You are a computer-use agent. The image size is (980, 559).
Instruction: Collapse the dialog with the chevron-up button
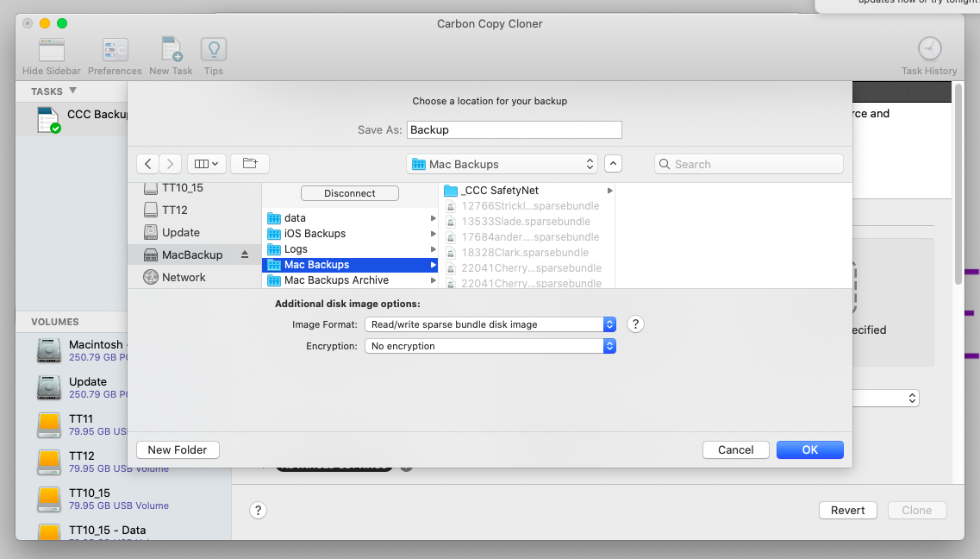click(x=613, y=164)
